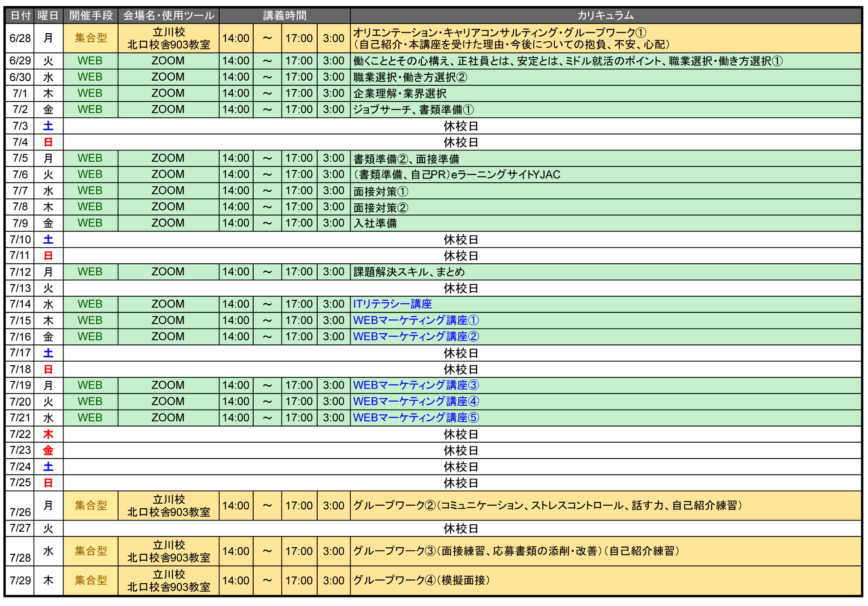
Task: Click the blue 土 next to 7/3
Action: 48,126
